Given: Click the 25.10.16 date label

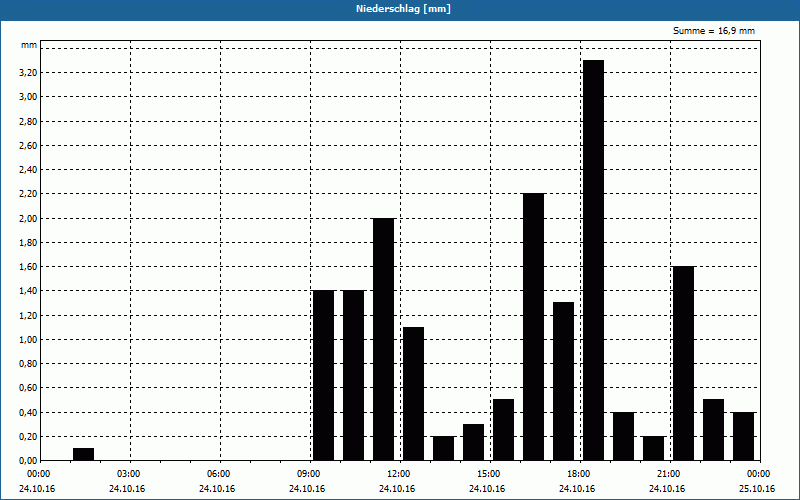Looking at the screenshot, I should click(x=757, y=489).
